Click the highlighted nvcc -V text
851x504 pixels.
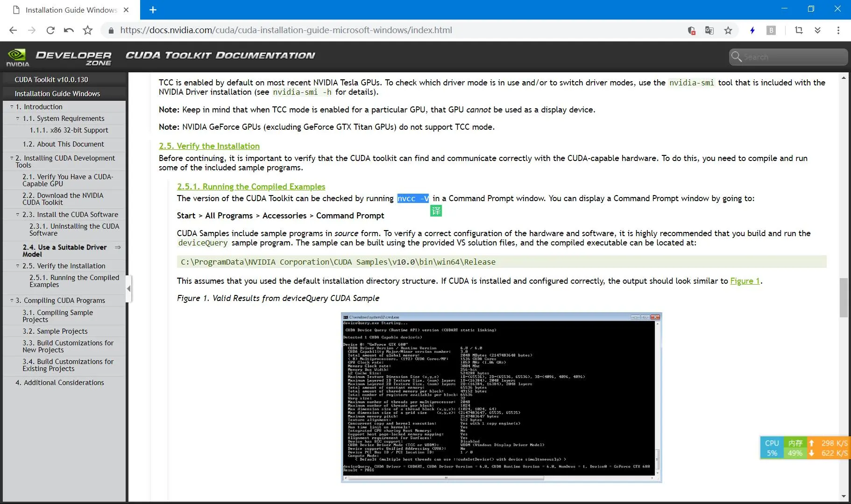pos(413,199)
